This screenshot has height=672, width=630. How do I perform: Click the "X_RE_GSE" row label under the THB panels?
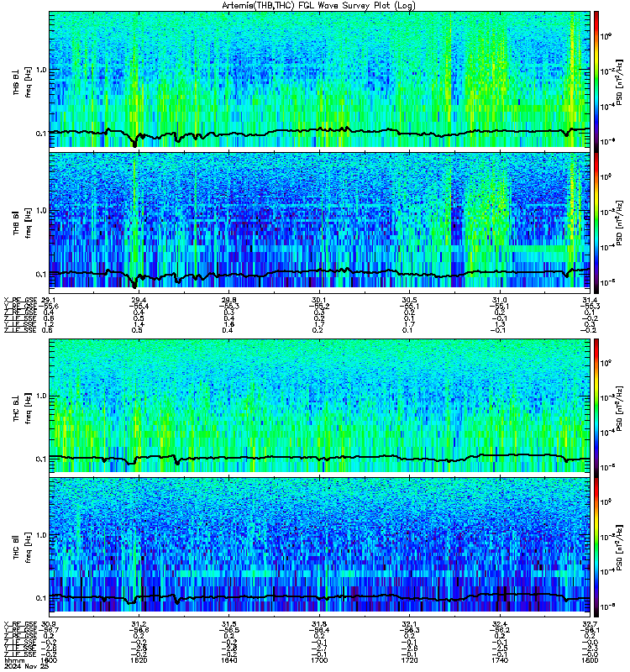point(20,300)
